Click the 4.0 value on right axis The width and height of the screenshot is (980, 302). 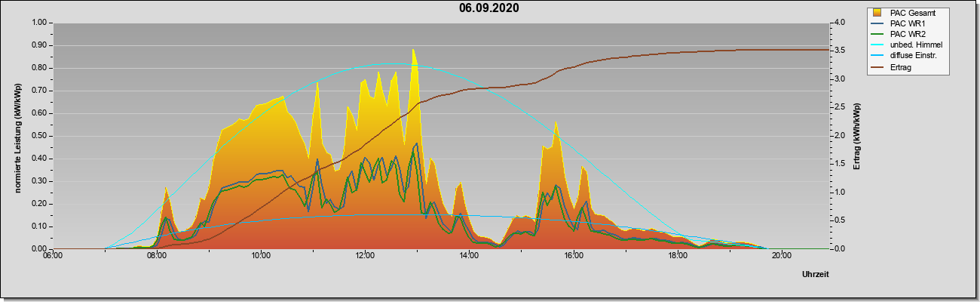[841, 23]
